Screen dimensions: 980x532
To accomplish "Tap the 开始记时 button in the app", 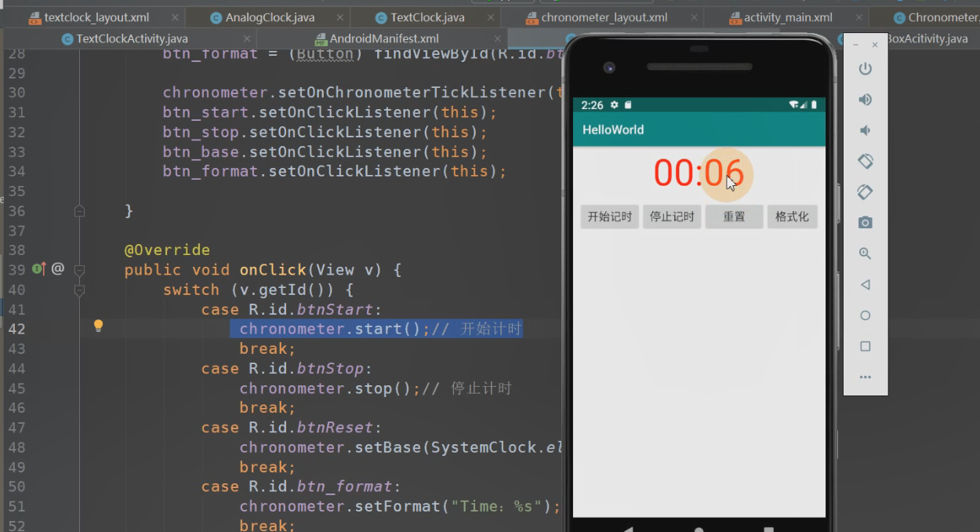I will pos(609,217).
